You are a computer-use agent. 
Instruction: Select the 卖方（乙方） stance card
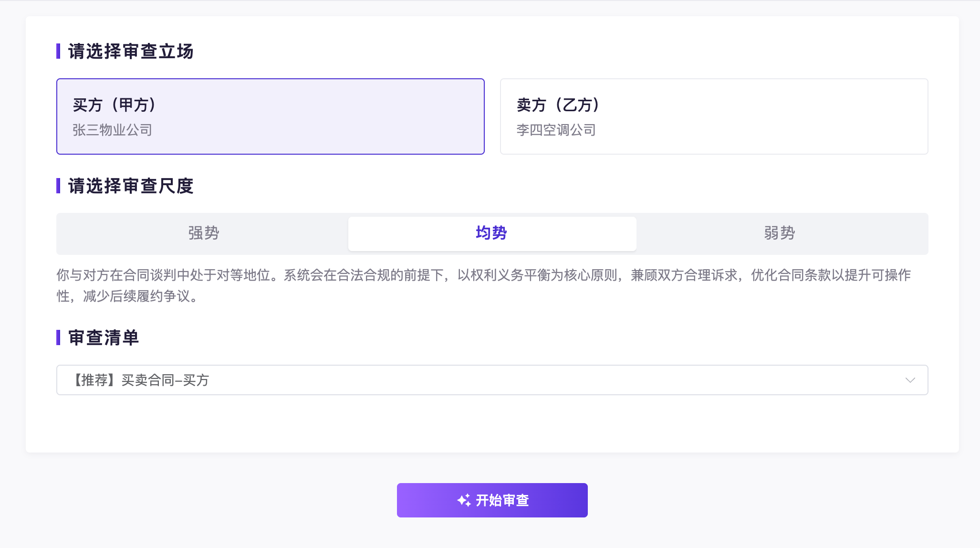pos(714,116)
